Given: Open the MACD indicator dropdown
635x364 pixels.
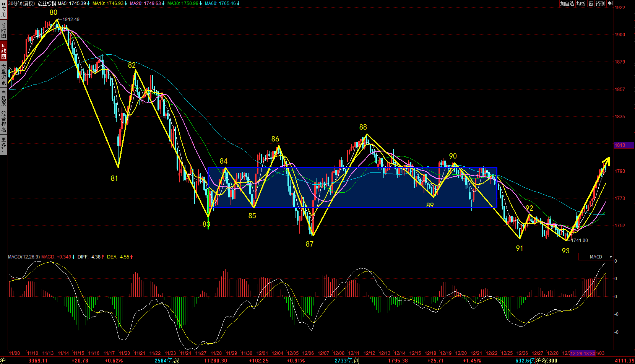Looking at the screenshot, I should [611, 257].
